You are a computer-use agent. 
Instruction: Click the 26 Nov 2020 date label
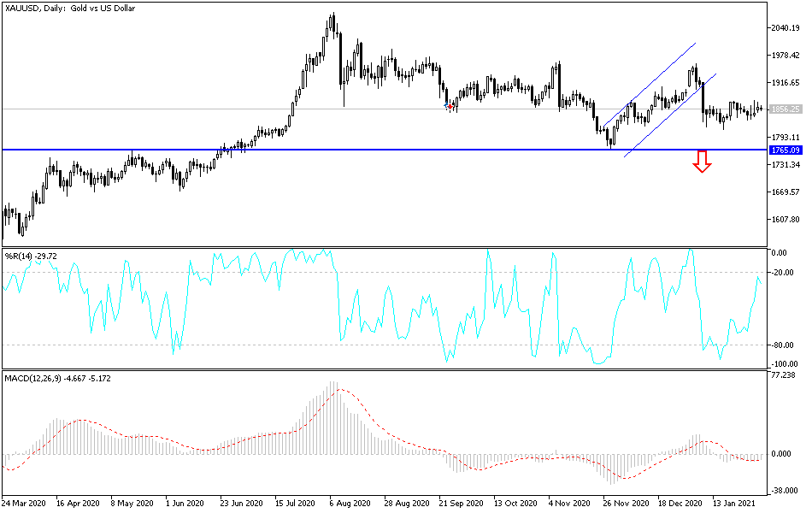[626, 504]
